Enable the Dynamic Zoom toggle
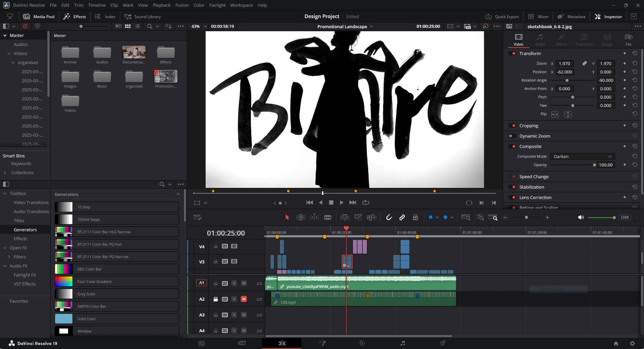The width and height of the screenshot is (644, 349). coord(512,136)
